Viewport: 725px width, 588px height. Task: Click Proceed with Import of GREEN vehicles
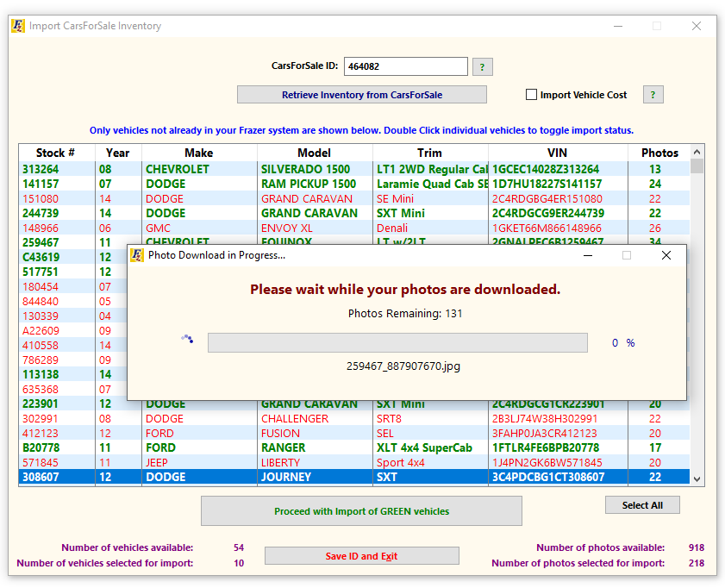pos(361,511)
